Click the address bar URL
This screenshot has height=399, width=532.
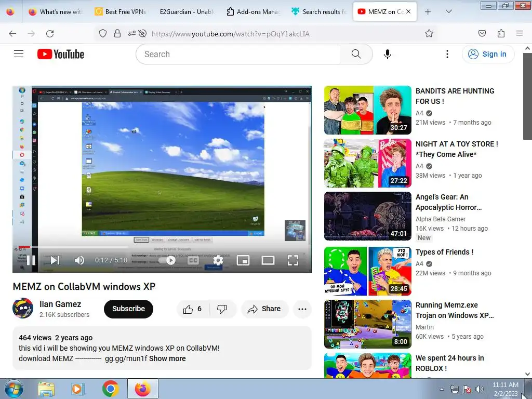pos(231,34)
